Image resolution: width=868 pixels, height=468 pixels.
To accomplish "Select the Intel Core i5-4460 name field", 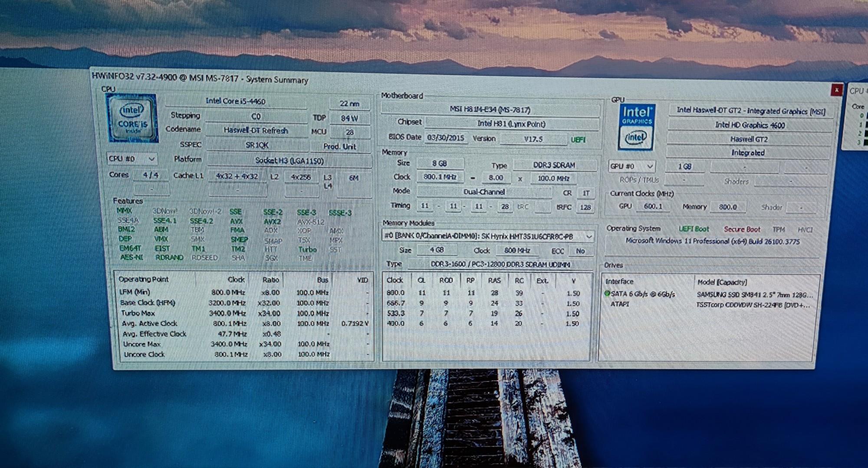I will point(235,101).
